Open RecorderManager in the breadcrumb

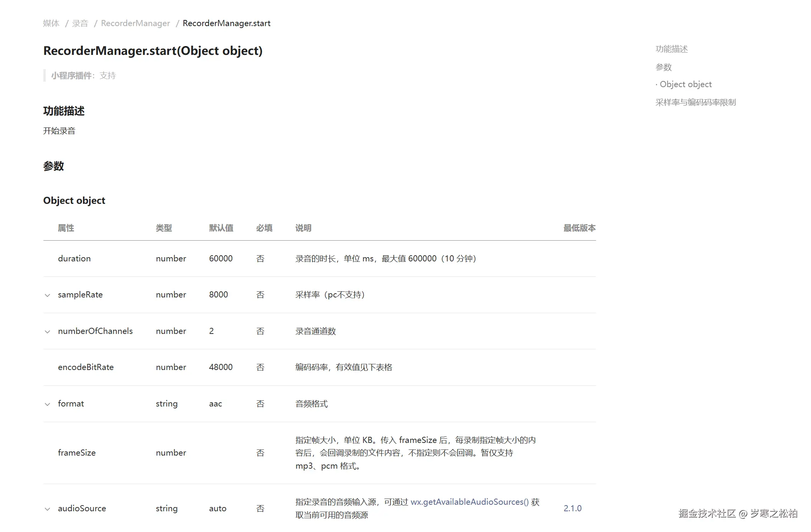click(x=135, y=23)
